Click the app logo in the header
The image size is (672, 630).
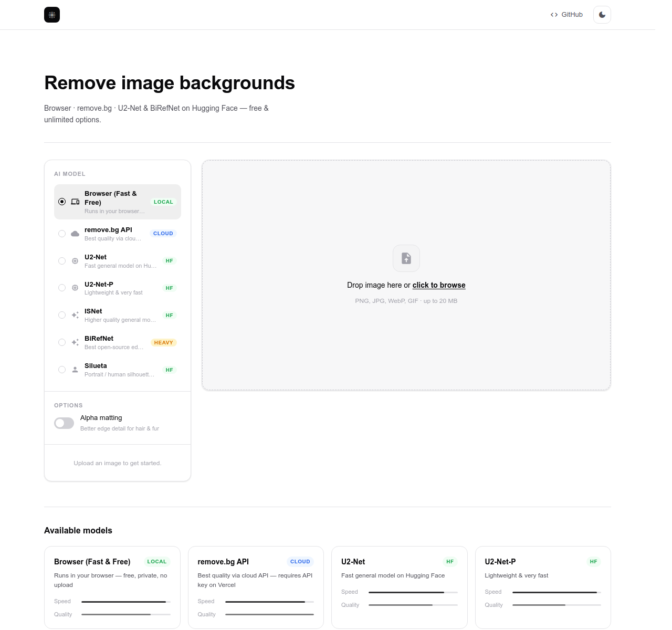(x=52, y=15)
